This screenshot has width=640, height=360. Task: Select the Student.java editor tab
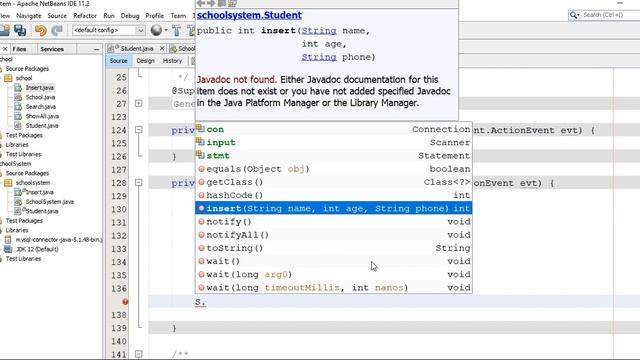tap(136, 49)
